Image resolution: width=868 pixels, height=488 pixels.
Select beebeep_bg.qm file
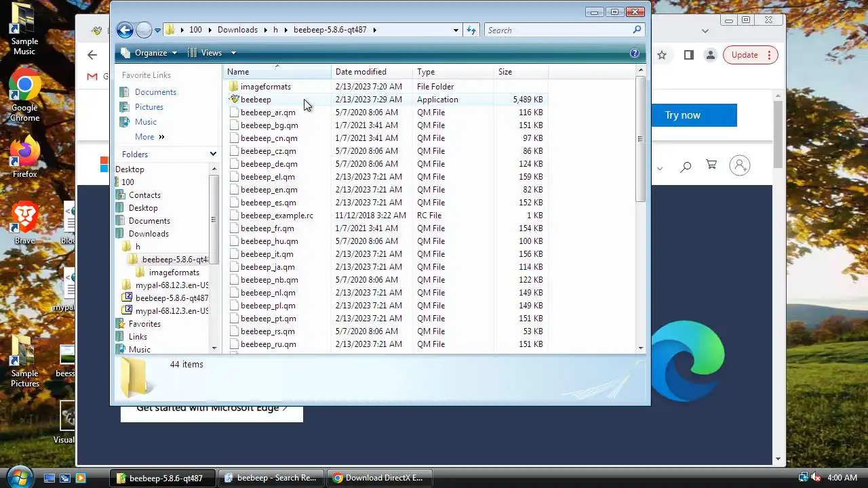pyautogui.click(x=269, y=125)
